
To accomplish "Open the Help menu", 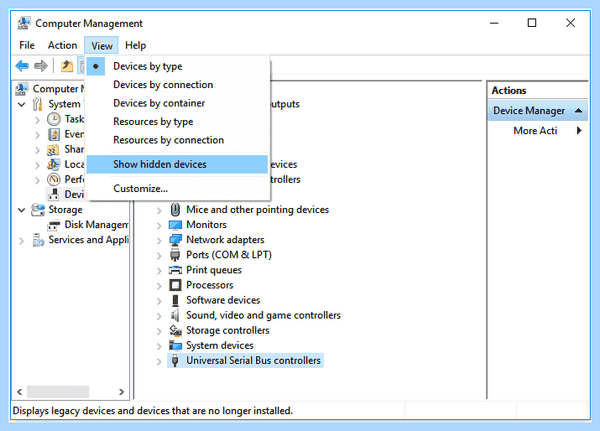I will 135,45.
